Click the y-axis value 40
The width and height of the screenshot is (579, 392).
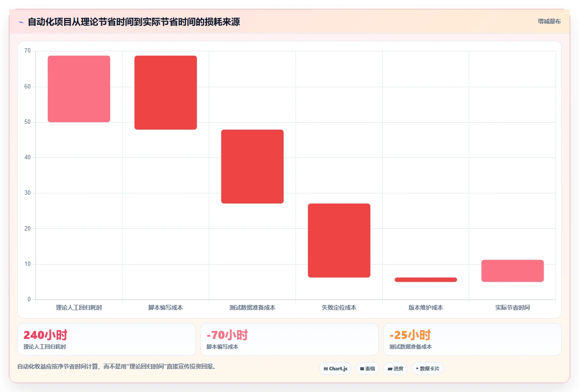tap(27, 158)
